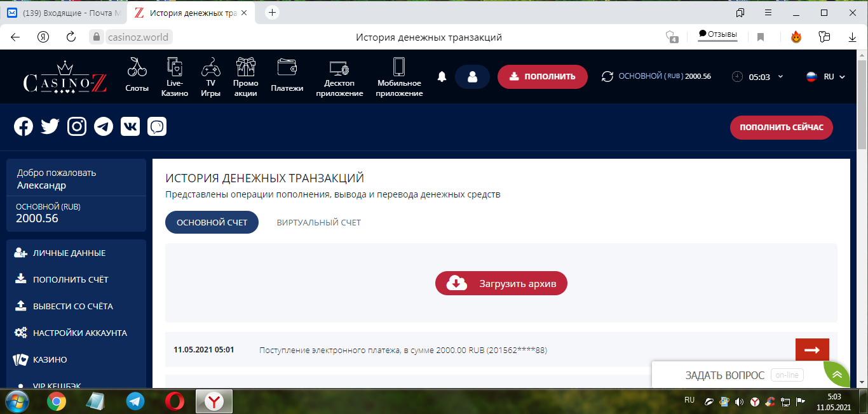Screen dimensions: 868x414
Task: Expand the chat widget green arrow
Action: click(x=837, y=375)
